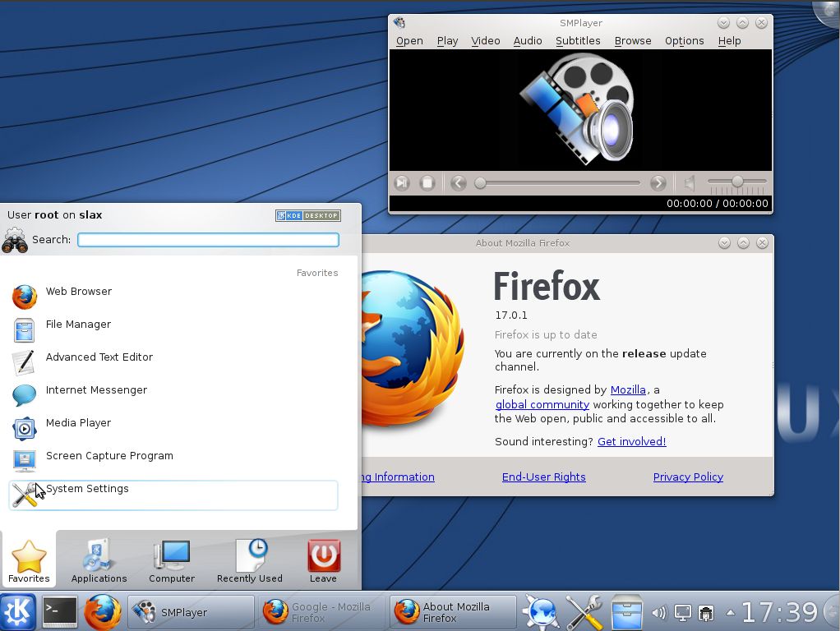
Task: Click the Kickoff Search input field
Action: click(209, 239)
